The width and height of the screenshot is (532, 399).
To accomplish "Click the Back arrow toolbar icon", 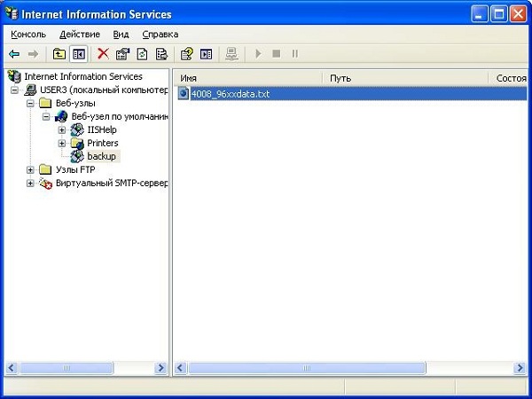I will (x=14, y=54).
